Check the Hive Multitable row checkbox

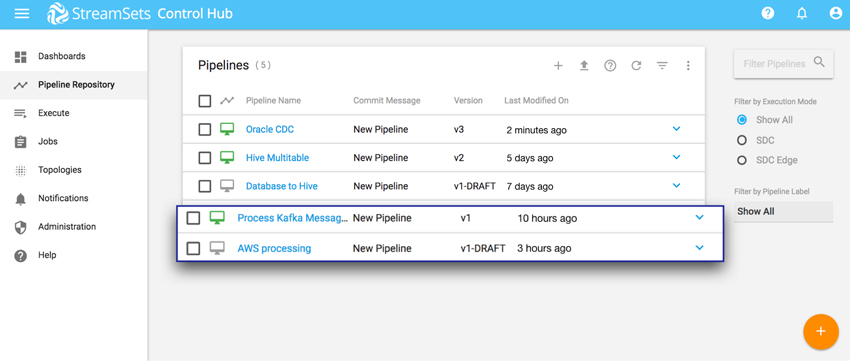pyautogui.click(x=204, y=158)
